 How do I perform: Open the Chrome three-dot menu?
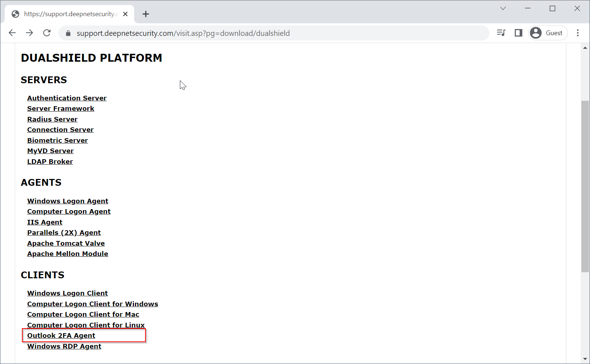577,33
